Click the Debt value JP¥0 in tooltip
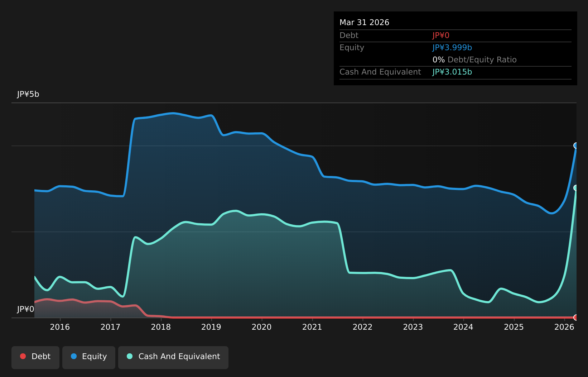Screen dimensions: 588x377 441,35
